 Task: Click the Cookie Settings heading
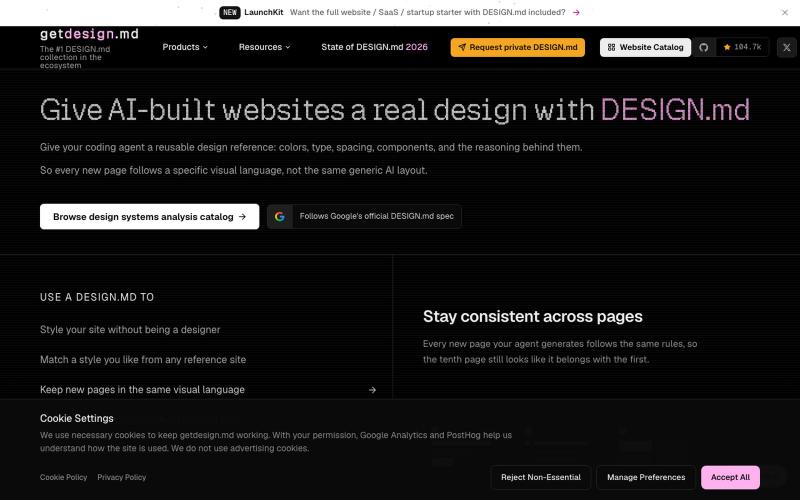[x=77, y=418]
